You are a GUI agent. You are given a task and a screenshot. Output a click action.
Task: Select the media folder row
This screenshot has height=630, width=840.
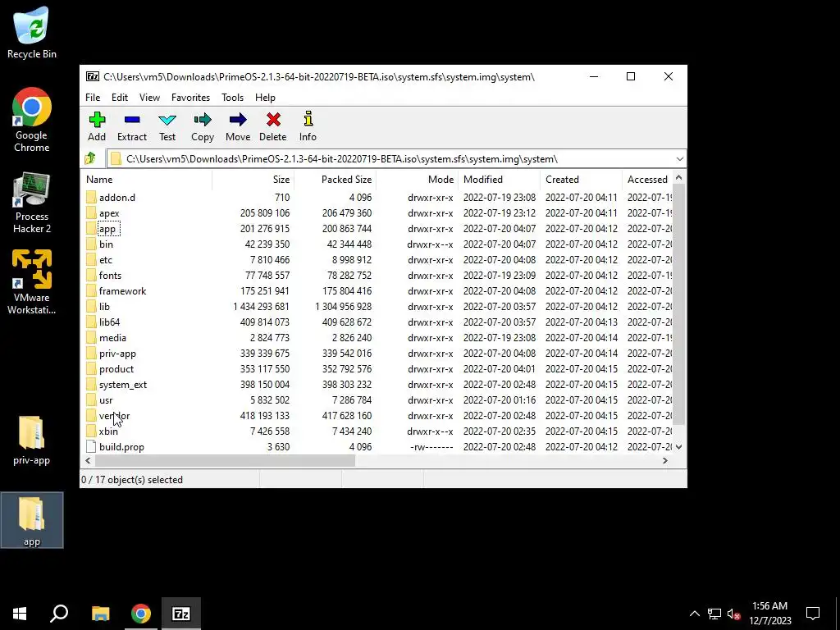click(x=377, y=338)
